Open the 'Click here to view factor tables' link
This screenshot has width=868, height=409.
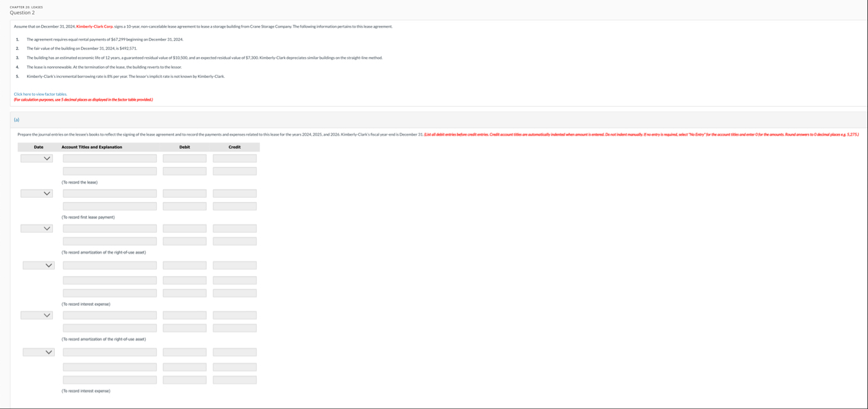41,94
